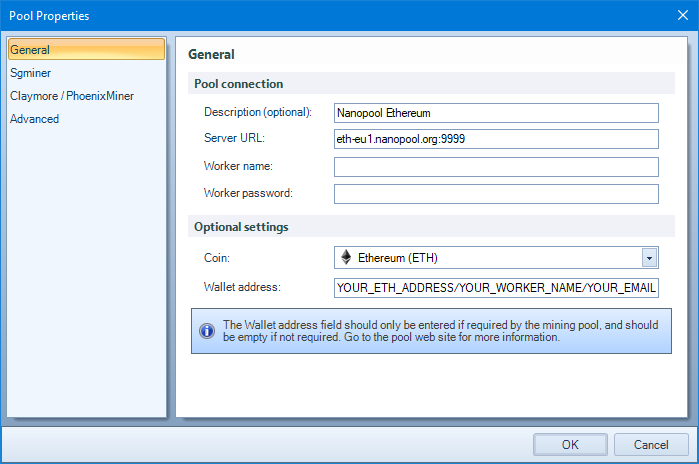This screenshot has height=464, width=699.
Task: Select the General section in sidebar
Action: pyautogui.click(x=86, y=49)
